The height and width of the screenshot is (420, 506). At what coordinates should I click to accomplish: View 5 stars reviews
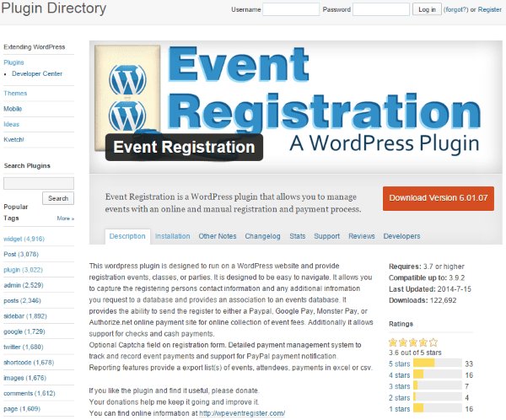tap(400, 364)
